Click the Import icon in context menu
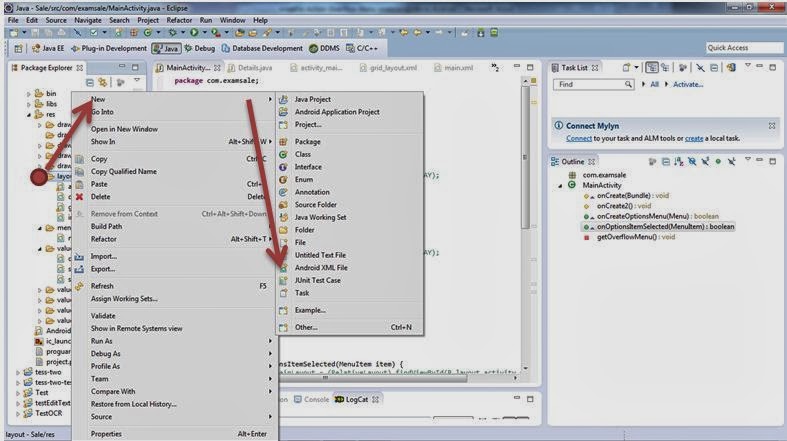 79,256
